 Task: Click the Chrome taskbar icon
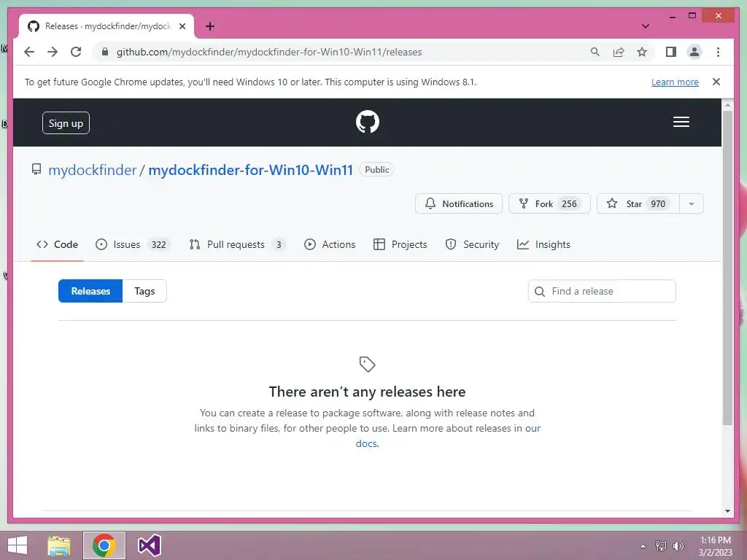104,545
